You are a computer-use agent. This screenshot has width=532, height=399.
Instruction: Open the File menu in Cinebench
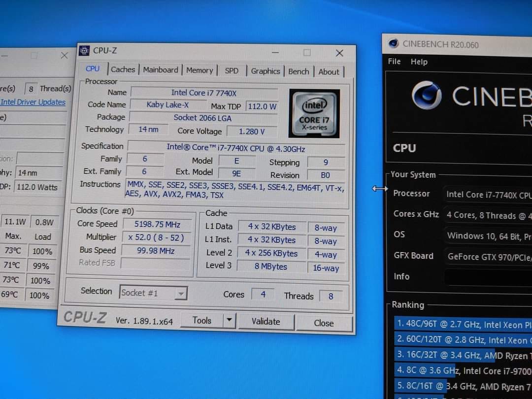(x=394, y=62)
